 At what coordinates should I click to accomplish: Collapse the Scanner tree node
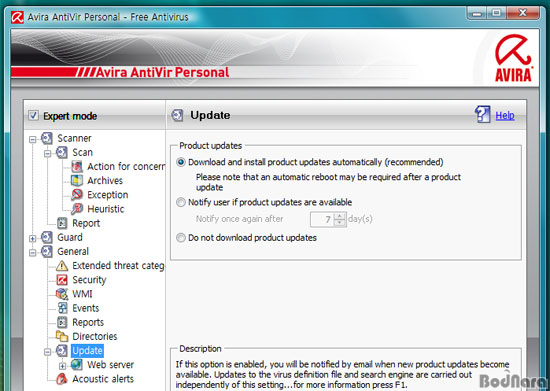[x=33, y=139]
